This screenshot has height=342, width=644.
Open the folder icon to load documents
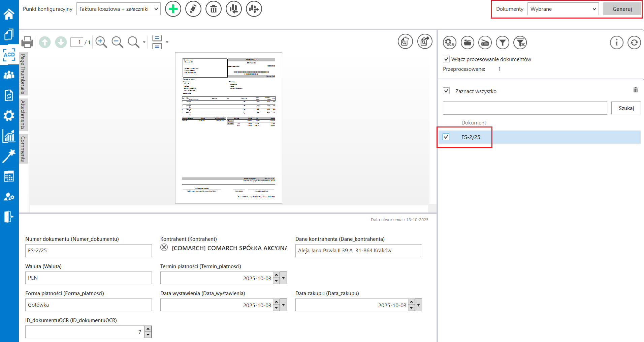pyautogui.click(x=468, y=42)
